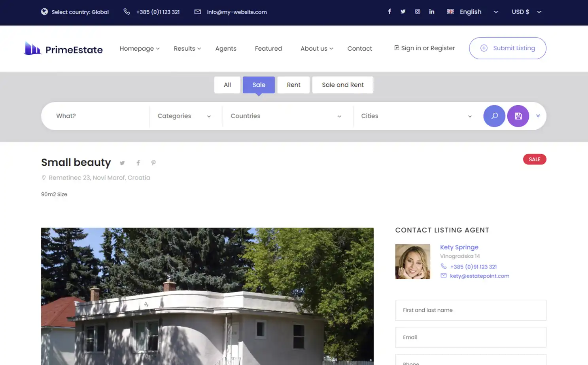Navigate to the Agents page
588x365 pixels.
[x=226, y=48]
